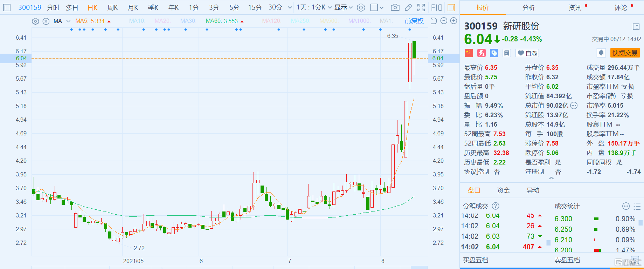Toggle MA20 line visibility

(x=163, y=21)
